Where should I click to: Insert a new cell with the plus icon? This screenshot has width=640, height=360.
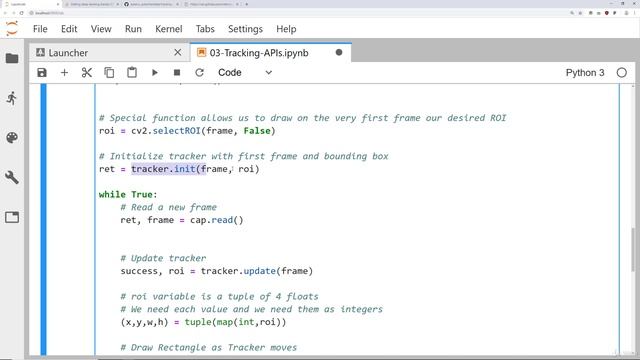[64, 73]
